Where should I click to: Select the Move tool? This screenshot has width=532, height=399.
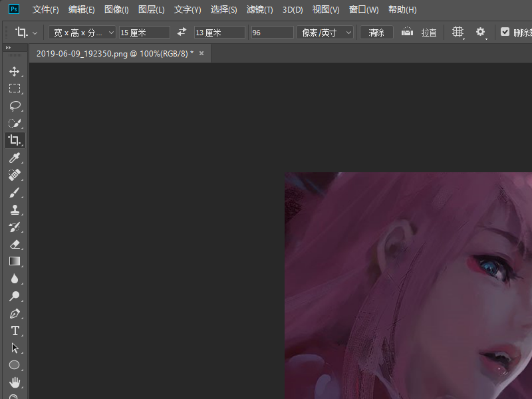click(14, 72)
